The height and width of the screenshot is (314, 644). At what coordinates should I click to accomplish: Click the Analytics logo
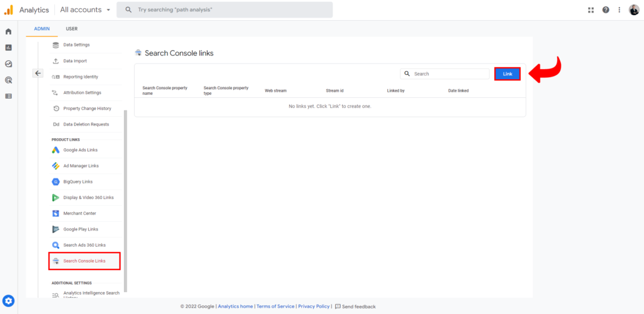9,10
